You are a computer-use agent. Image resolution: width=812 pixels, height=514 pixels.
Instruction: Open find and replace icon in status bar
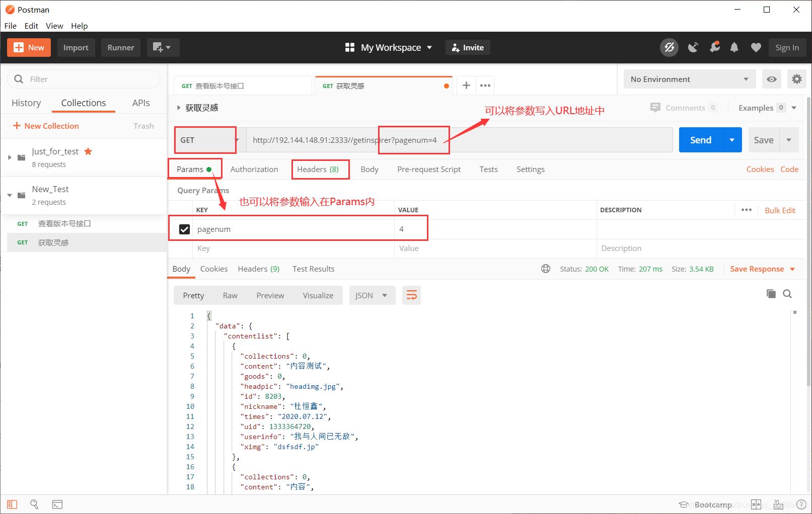34,504
